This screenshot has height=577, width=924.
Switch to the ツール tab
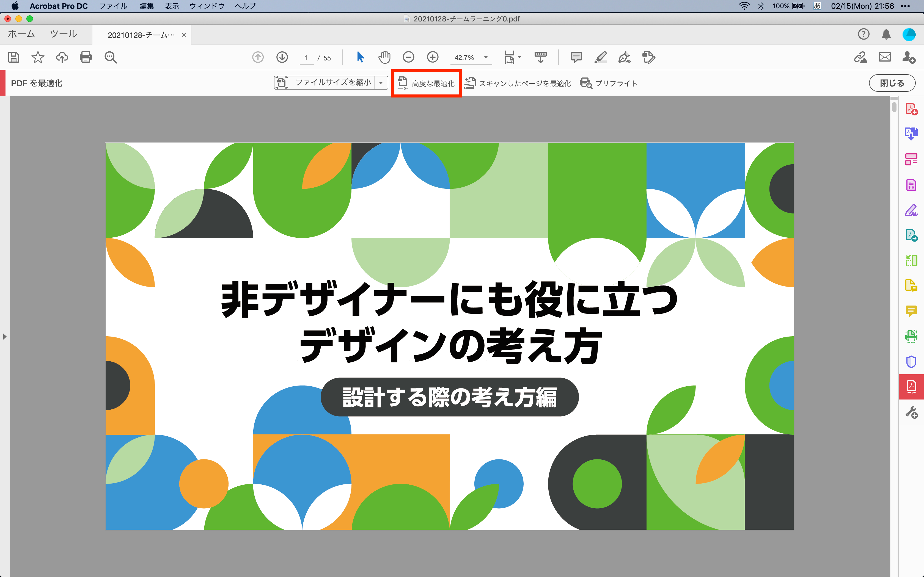[63, 34]
